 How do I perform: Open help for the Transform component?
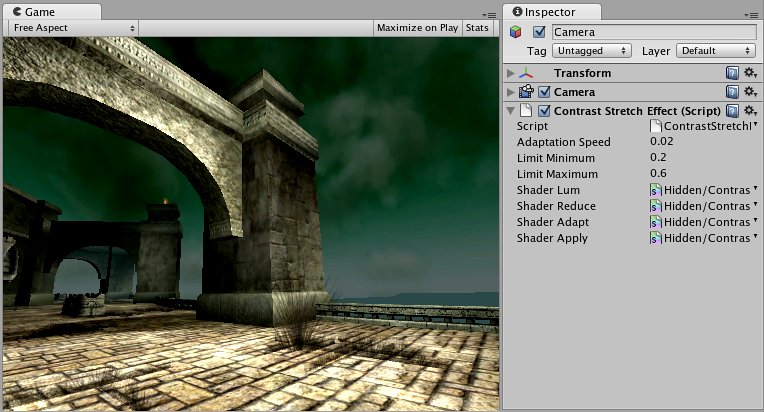pos(732,73)
